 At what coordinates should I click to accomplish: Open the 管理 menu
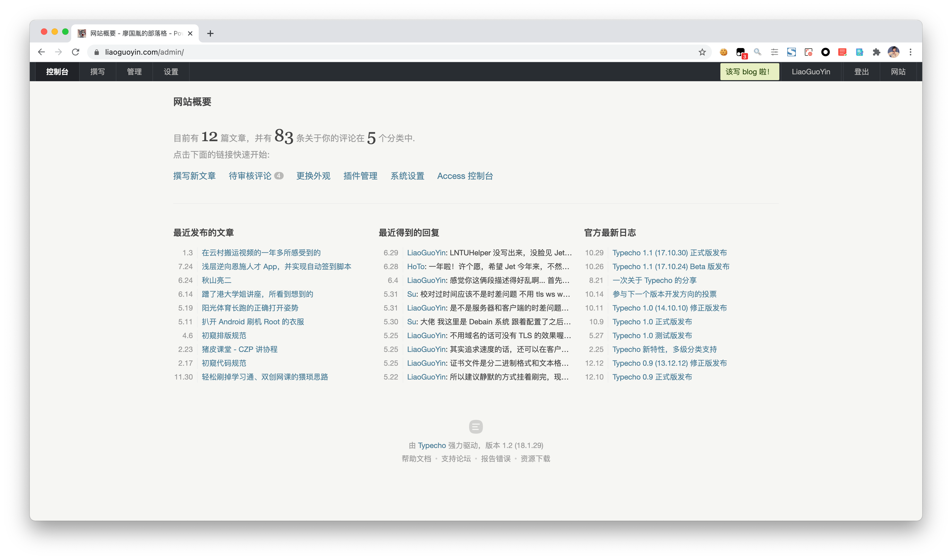pyautogui.click(x=134, y=72)
